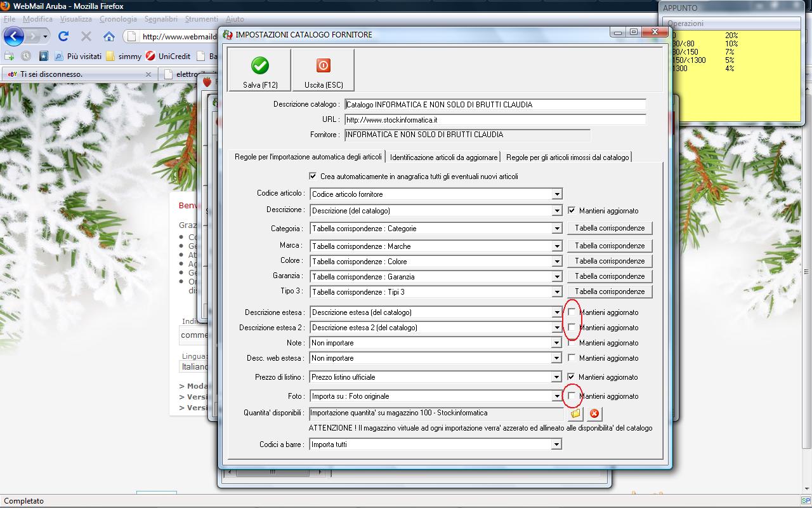The height and width of the screenshot is (508, 812).
Task: Check Mantieni aggiornato for Descrizione estesa
Action: coord(572,312)
